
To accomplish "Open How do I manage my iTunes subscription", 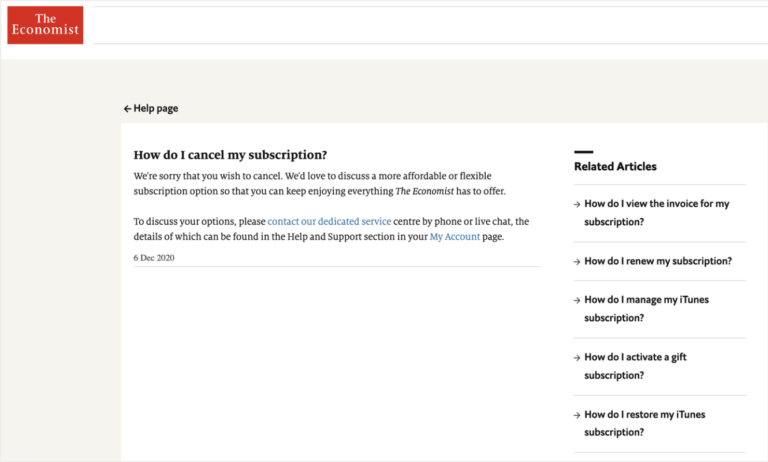I will click(x=646, y=309).
